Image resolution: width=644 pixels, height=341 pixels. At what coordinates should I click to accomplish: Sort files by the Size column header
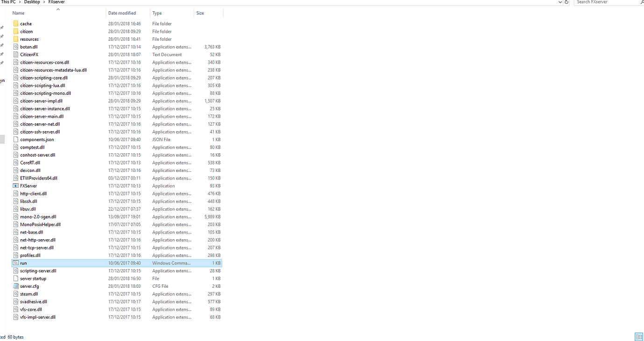[x=200, y=13]
